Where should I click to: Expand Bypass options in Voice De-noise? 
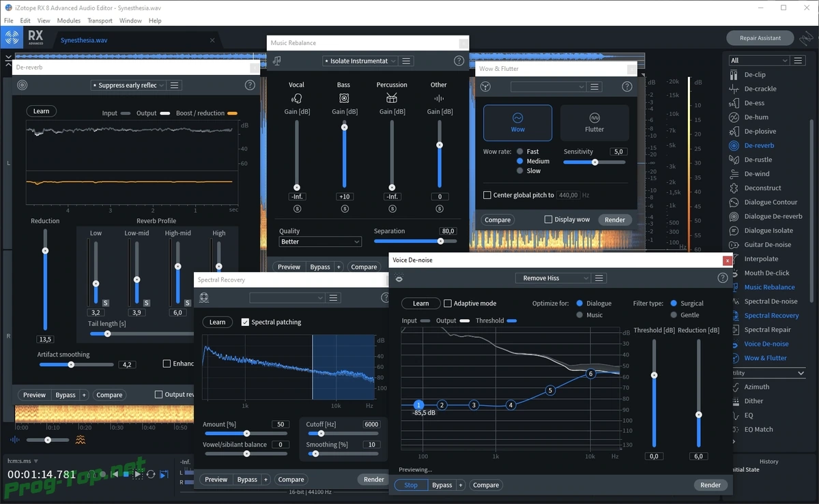click(461, 485)
